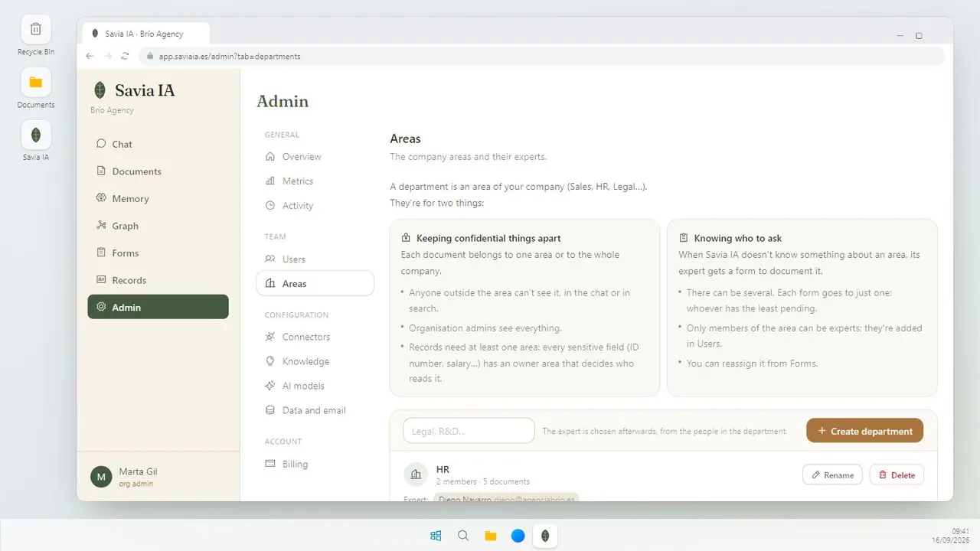Select the Areas tab under Team
The width and height of the screenshot is (980, 551).
coord(315,283)
